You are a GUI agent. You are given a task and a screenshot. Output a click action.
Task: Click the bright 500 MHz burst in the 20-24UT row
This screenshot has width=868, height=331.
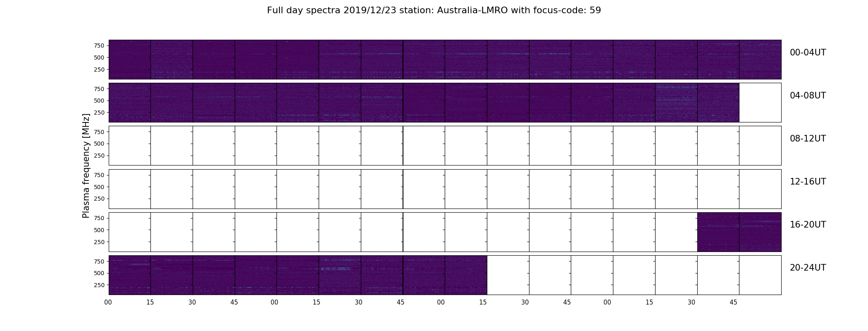(335, 269)
